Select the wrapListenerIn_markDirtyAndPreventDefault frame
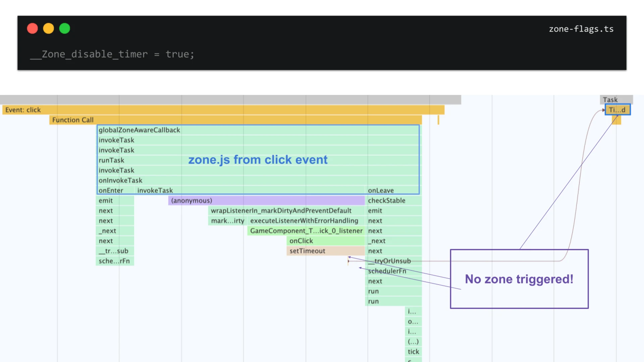The image size is (644, 362). [281, 210]
